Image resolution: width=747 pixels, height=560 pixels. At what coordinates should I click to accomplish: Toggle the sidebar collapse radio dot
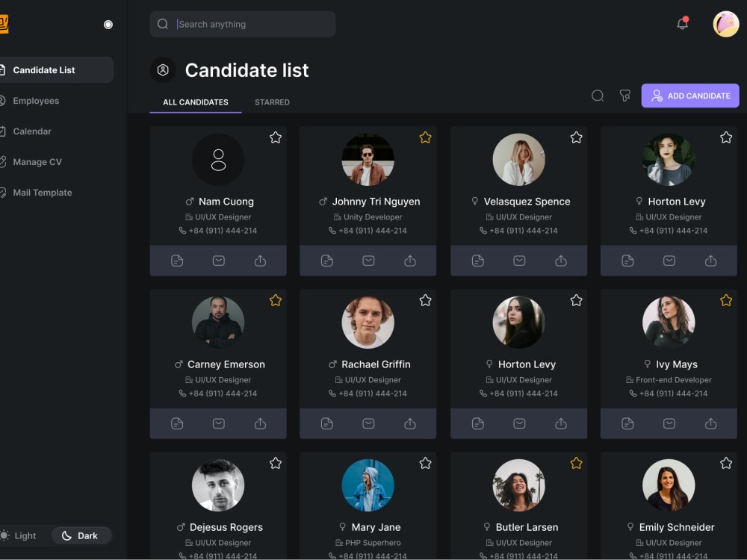click(x=108, y=25)
